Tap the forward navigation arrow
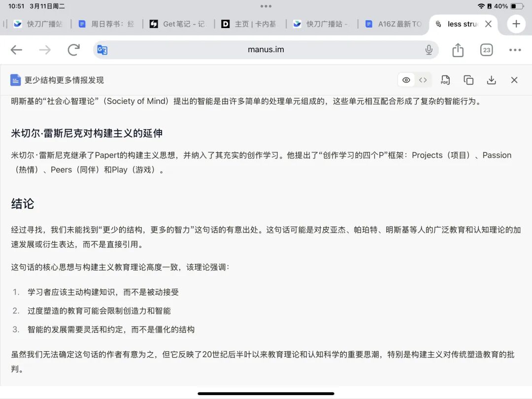Screen dimensions: 532x399 click(x=45, y=50)
